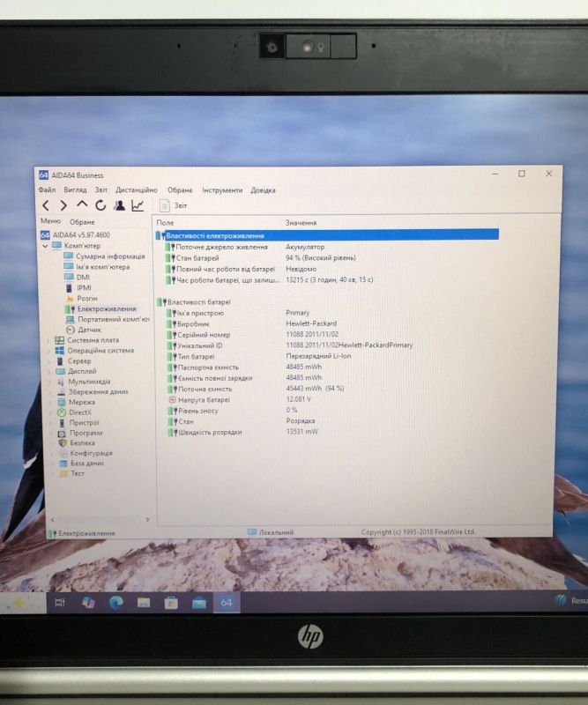Image resolution: width=588 pixels, height=705 pixels.
Task: Open the Обране menu in the menu bar
Action: (180, 190)
